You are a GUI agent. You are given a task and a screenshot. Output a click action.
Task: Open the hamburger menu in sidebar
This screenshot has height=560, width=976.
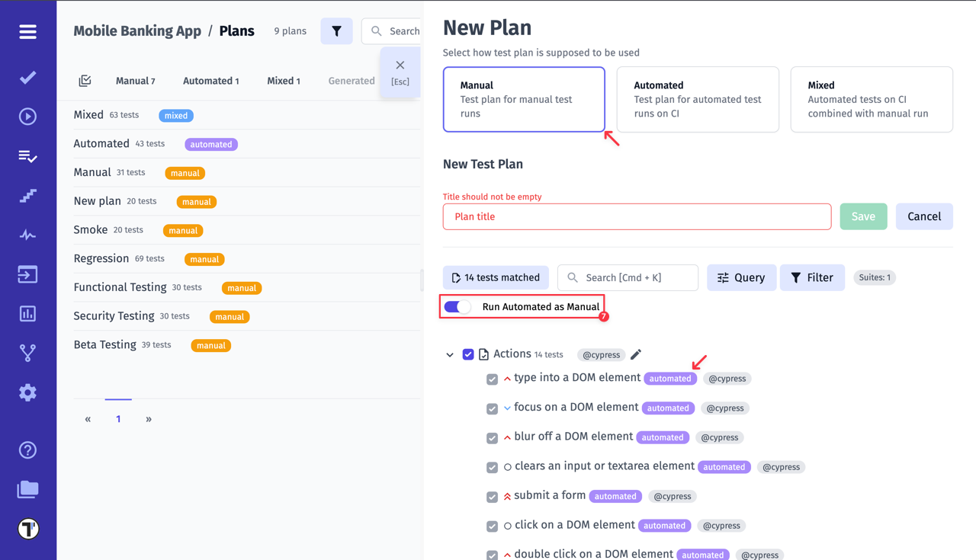(28, 32)
